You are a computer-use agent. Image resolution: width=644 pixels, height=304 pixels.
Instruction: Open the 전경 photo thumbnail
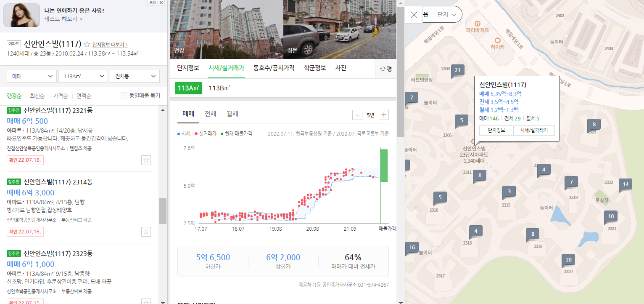(227, 29)
